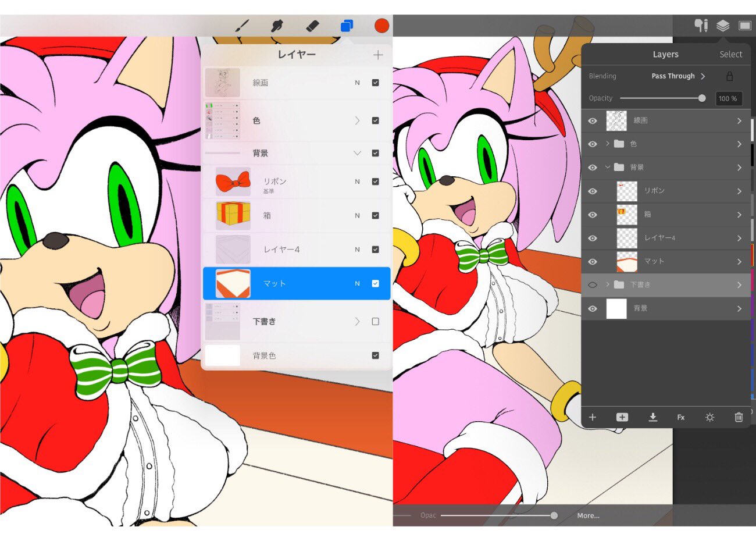Image resolution: width=756 pixels, height=541 pixels.
Task: Select マット layer row in Procreate
Action: tap(297, 283)
